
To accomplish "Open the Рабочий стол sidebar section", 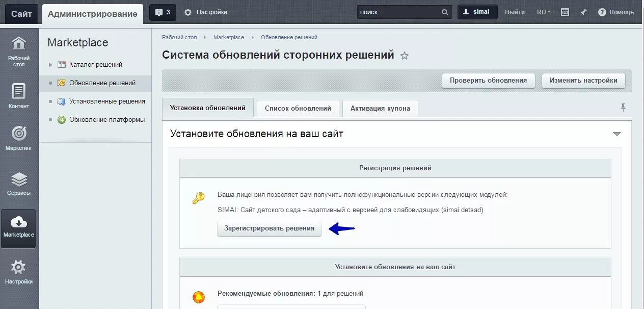I will point(19,51).
